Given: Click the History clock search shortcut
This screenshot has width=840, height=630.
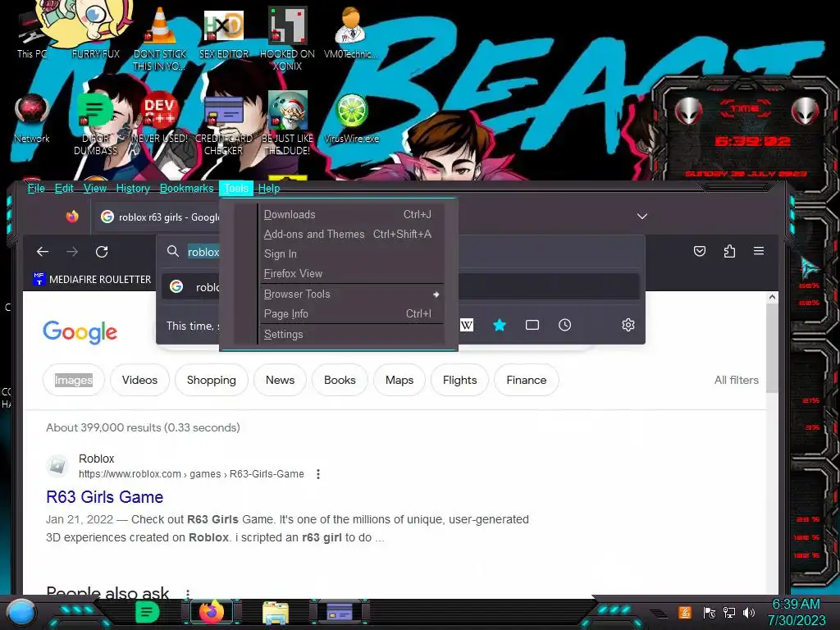Looking at the screenshot, I should point(564,325).
